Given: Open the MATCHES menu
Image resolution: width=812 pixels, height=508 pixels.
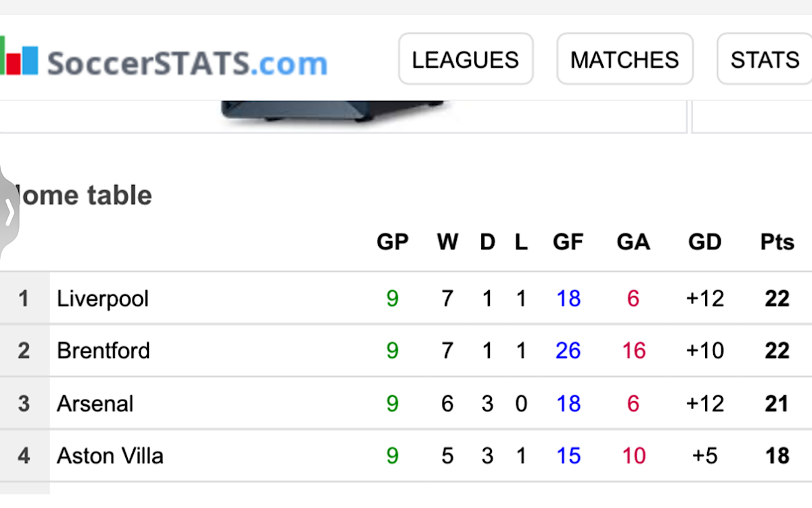Looking at the screenshot, I should click(x=625, y=60).
